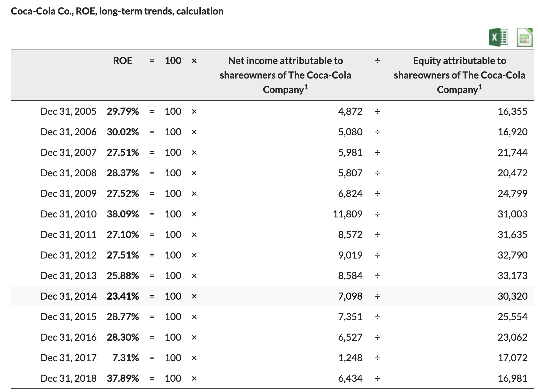This screenshot has width=538, height=392.
Task: Click the Equity attributable column header
Action: click(459, 75)
